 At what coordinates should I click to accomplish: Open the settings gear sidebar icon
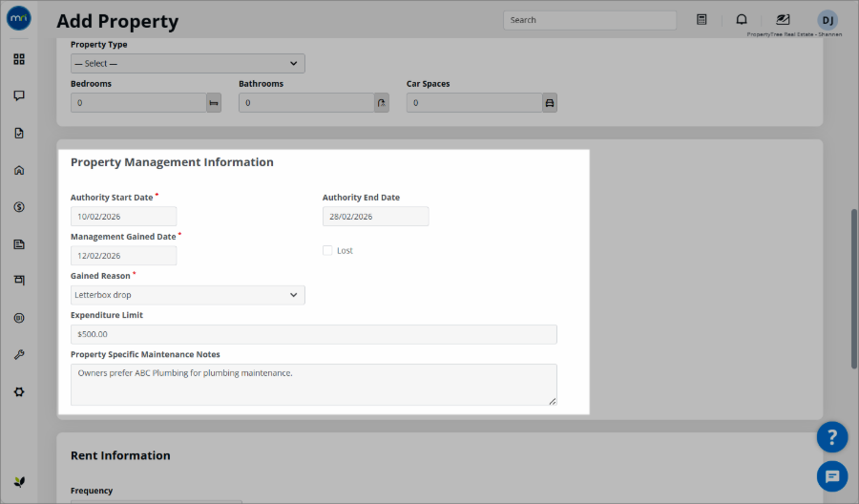point(19,392)
